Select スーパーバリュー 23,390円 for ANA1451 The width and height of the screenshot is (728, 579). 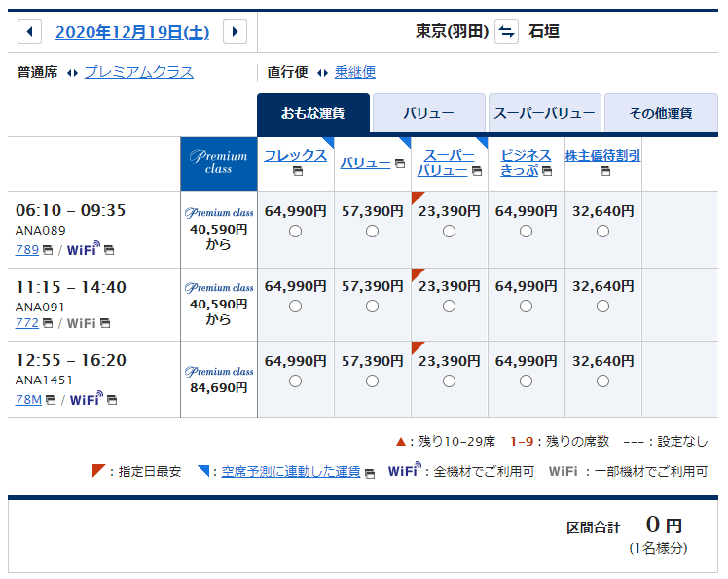click(x=449, y=381)
